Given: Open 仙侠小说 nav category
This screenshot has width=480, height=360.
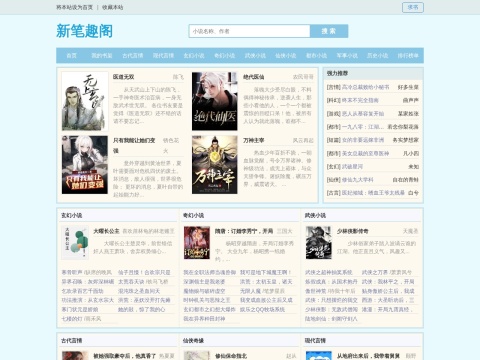Looking at the screenshot, I should point(286,55).
